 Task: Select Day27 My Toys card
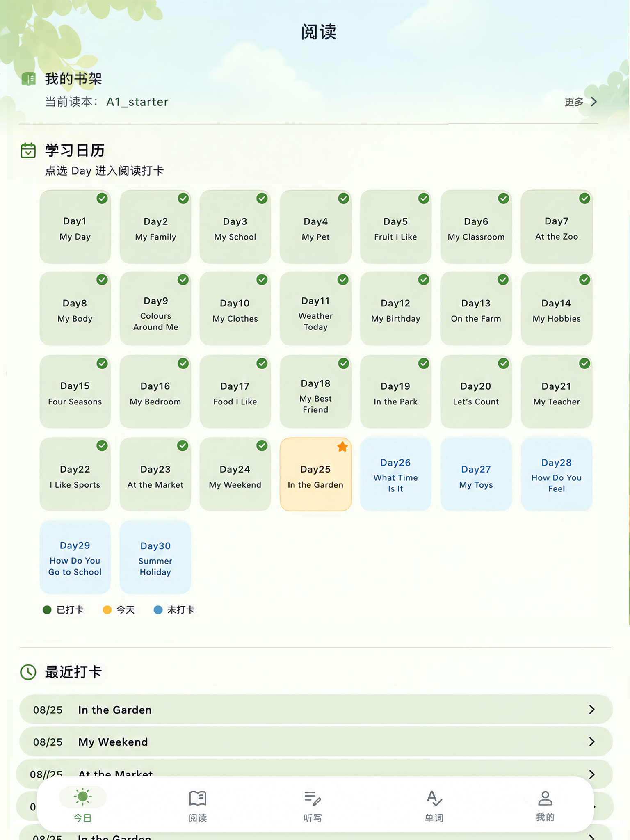pyautogui.click(x=476, y=475)
